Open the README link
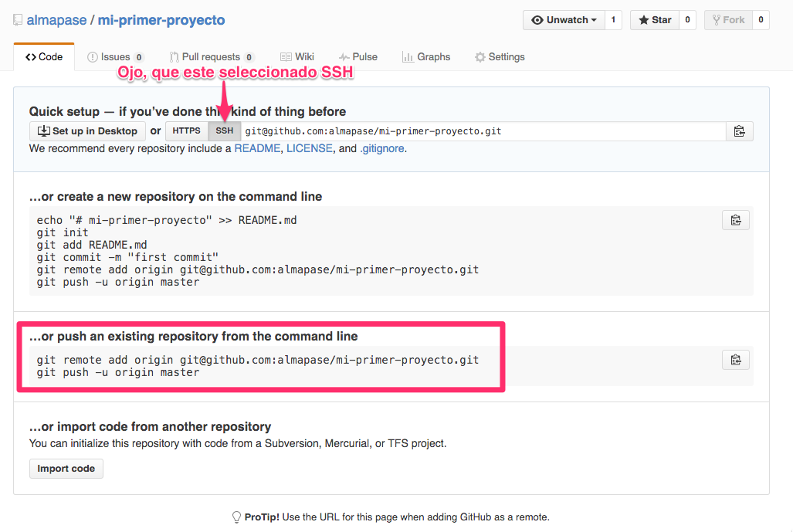The width and height of the screenshot is (793, 532). click(x=257, y=149)
